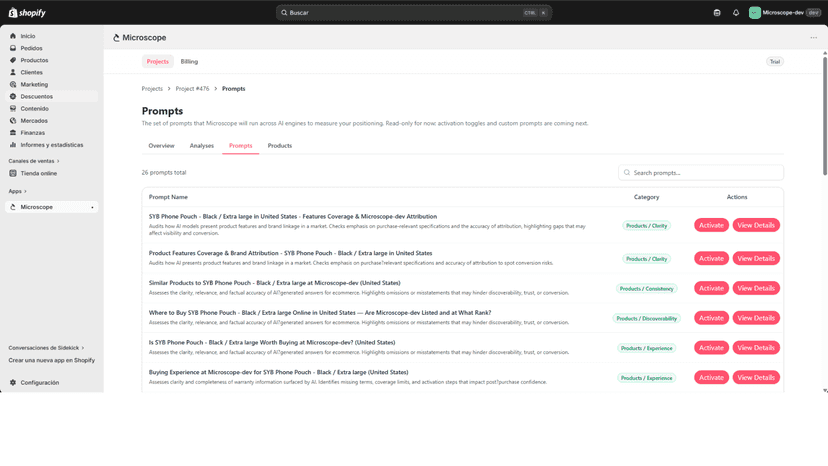This screenshot has height=466, width=828.
Task: Click the Microscope-dev account avatar
Action: (755, 13)
